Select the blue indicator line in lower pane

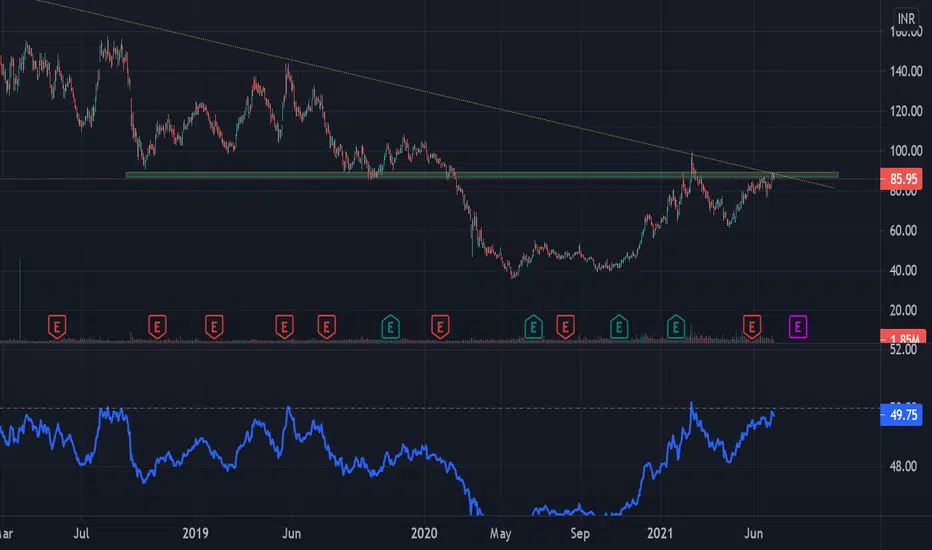point(386,458)
